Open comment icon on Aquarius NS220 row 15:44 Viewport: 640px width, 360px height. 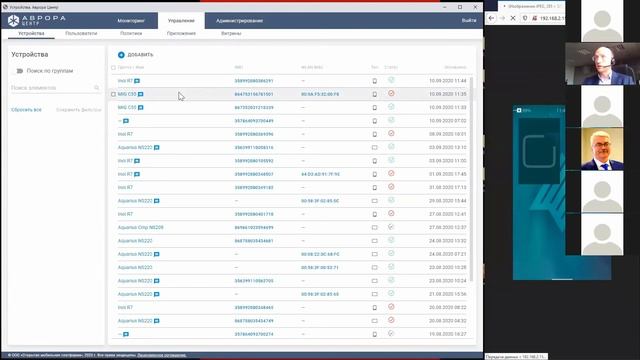(x=156, y=201)
